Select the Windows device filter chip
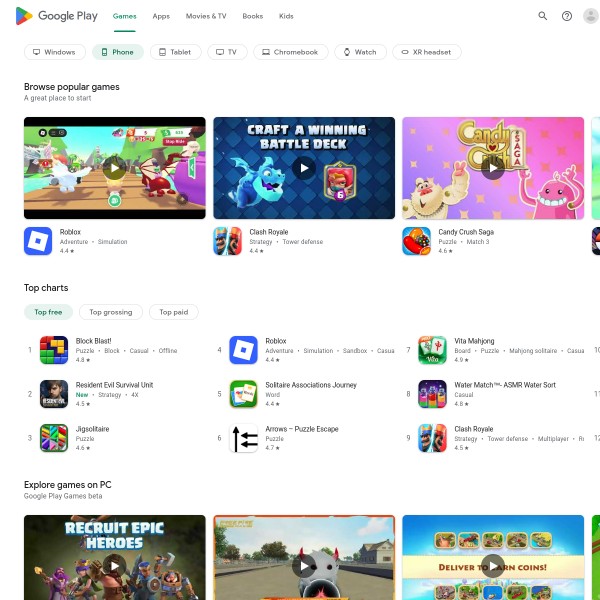This screenshot has height=600, width=600. [55, 52]
